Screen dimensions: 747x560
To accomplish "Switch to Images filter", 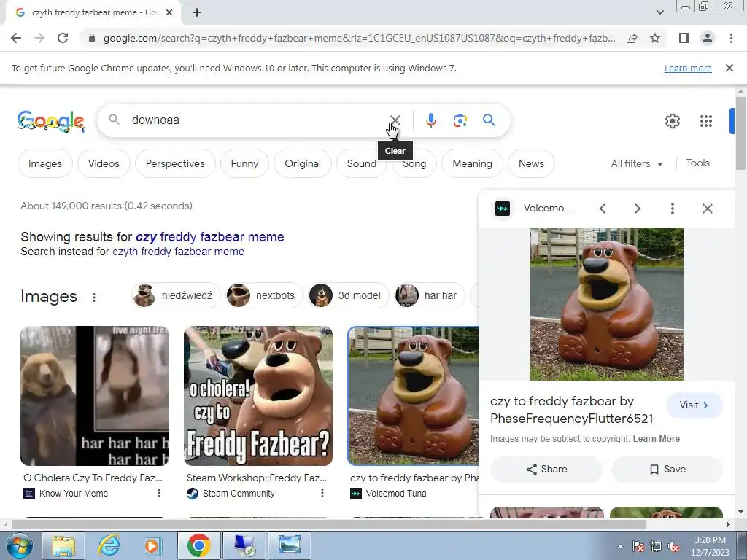I will (44, 164).
